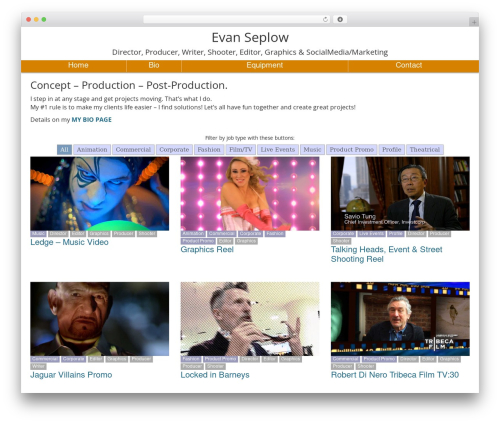Click the Commercial tag under Jaguar Villains
Screen dimensions: 500x423
click(x=45, y=359)
